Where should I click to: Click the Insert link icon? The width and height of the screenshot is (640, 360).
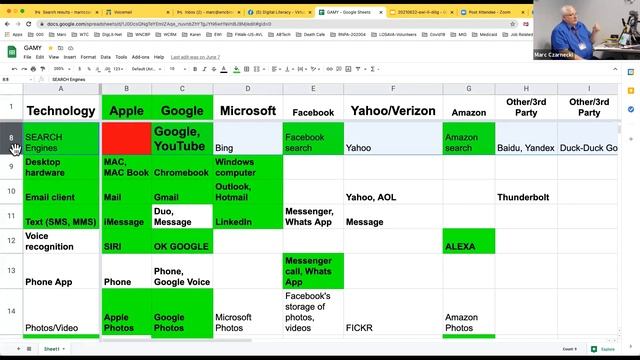pyautogui.click(x=329, y=69)
